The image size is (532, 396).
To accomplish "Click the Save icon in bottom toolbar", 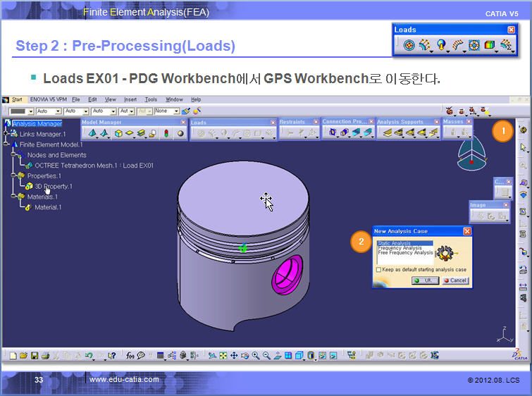I will tap(34, 356).
